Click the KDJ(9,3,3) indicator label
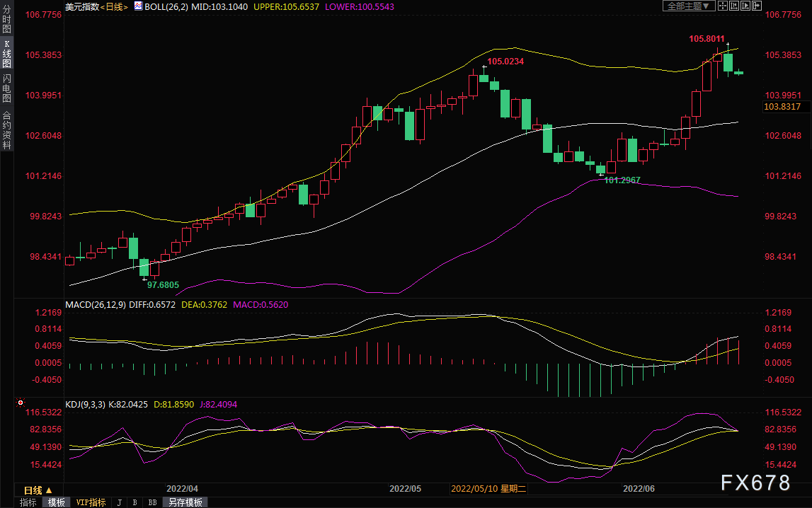 (x=84, y=405)
